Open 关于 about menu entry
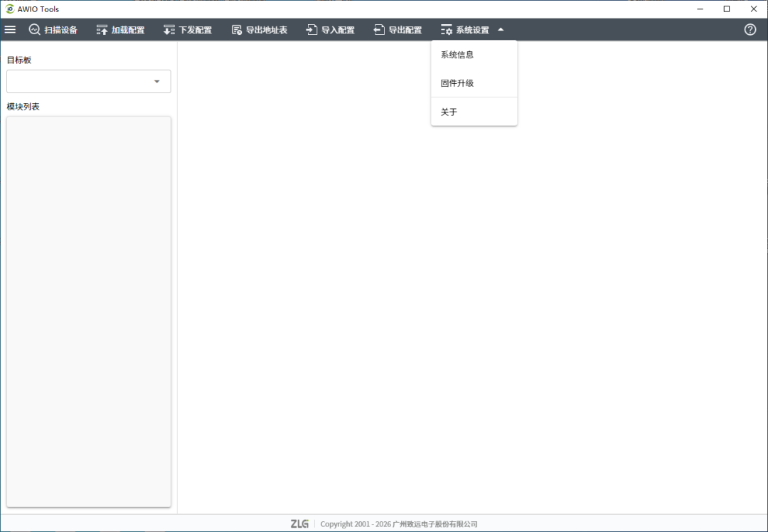 click(x=474, y=112)
